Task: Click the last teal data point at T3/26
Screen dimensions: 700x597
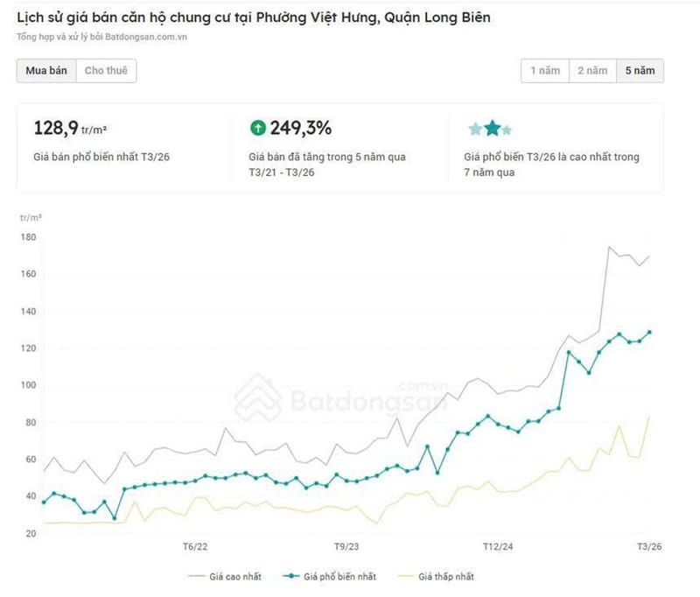Action: pyautogui.click(x=649, y=332)
